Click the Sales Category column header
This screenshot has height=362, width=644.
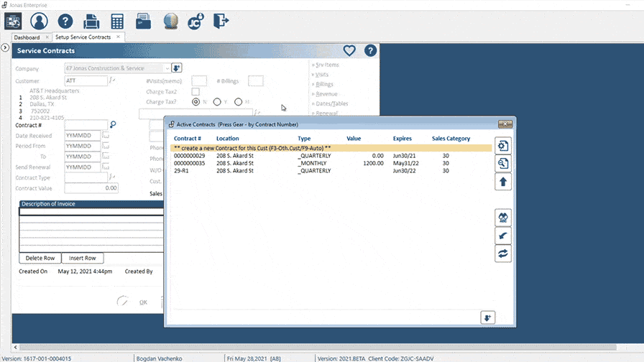[451, 139]
